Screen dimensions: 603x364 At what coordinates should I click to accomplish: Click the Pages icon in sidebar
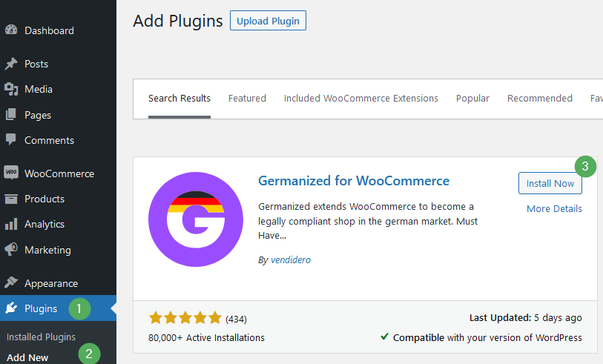[x=11, y=115]
